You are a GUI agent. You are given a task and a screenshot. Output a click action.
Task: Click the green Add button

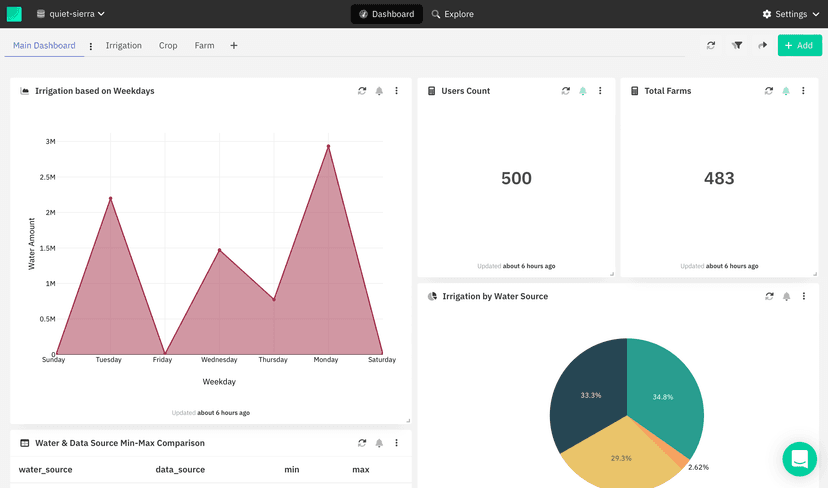click(x=799, y=45)
